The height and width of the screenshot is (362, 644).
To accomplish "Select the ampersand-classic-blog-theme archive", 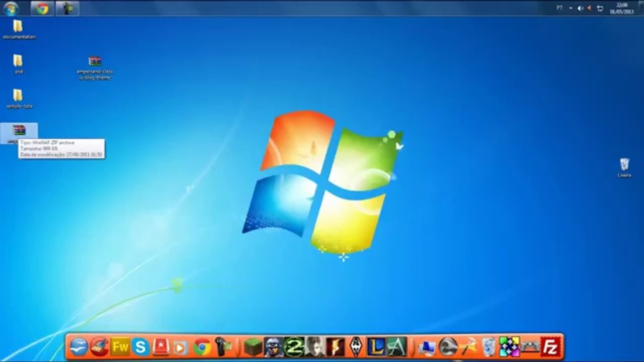I will (x=95, y=68).
